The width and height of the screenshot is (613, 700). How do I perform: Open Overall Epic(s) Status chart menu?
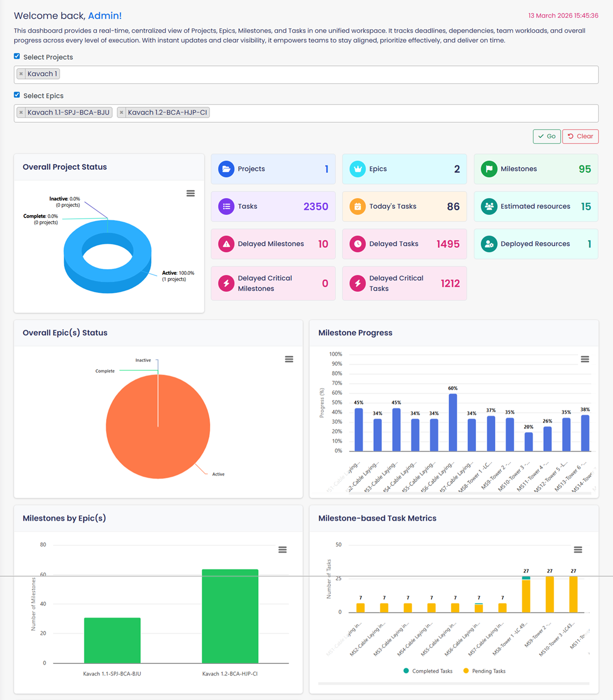pyautogui.click(x=289, y=359)
